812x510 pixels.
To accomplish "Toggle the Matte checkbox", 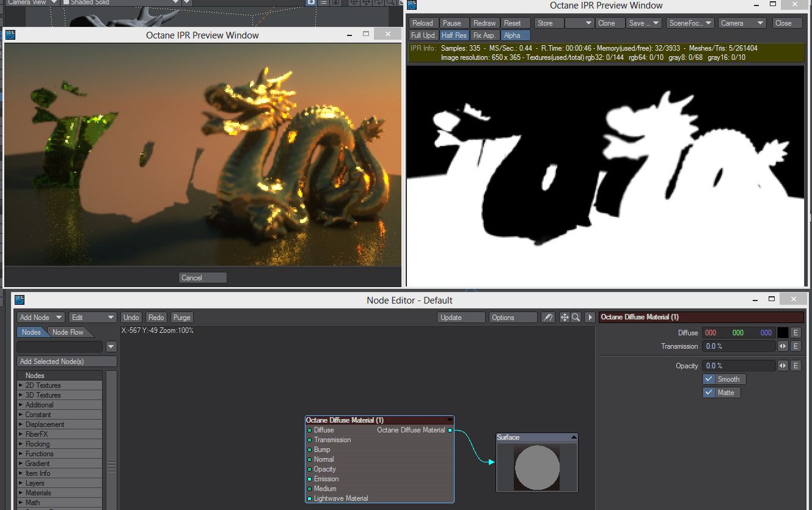I will [722, 393].
